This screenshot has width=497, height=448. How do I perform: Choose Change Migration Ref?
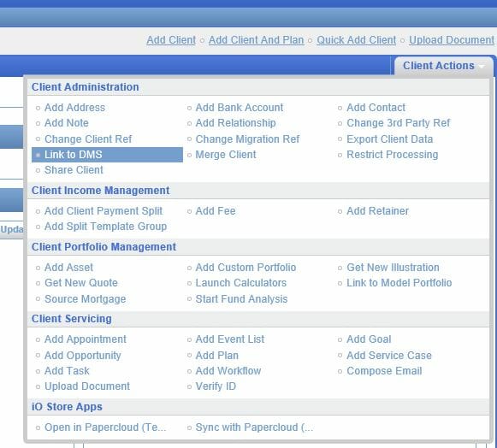tap(247, 139)
